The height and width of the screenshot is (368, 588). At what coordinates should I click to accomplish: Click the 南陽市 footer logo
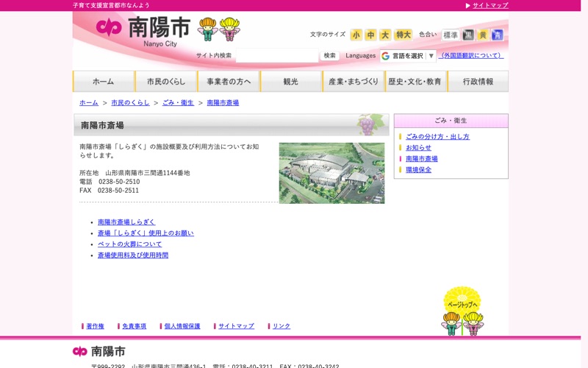[99, 351]
